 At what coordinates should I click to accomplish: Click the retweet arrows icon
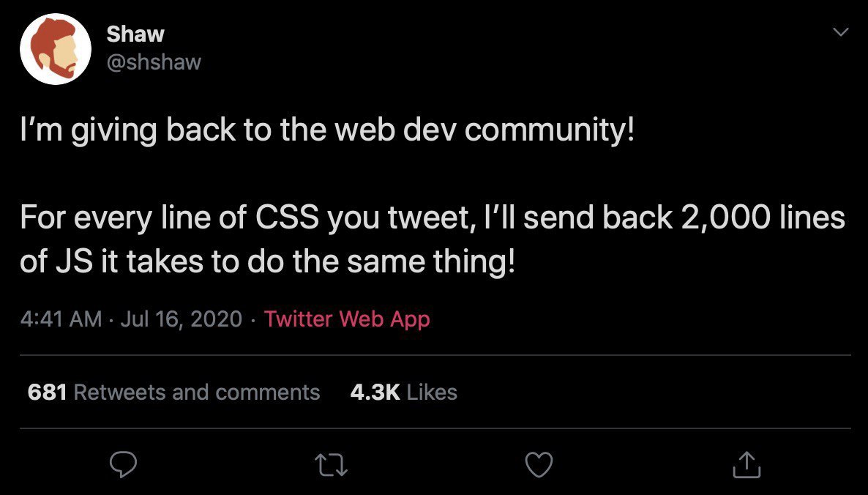pyautogui.click(x=331, y=465)
